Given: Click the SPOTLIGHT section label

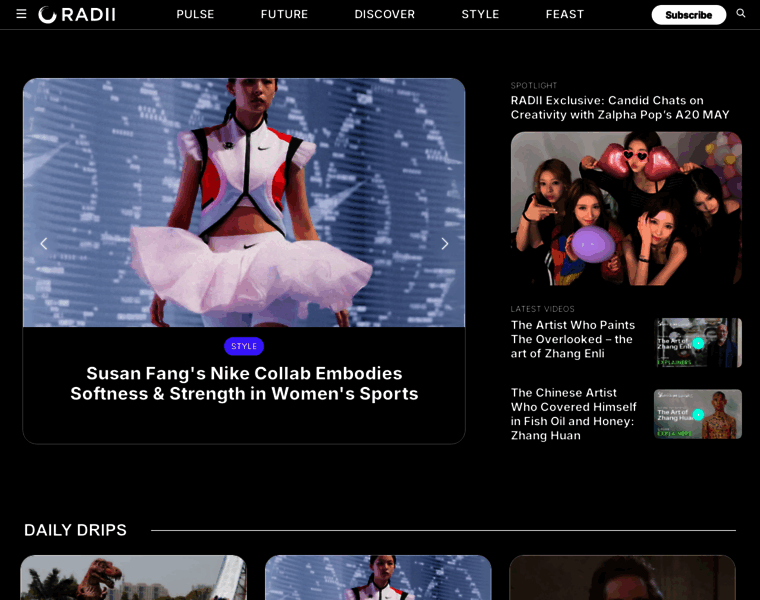Looking at the screenshot, I should [x=534, y=85].
